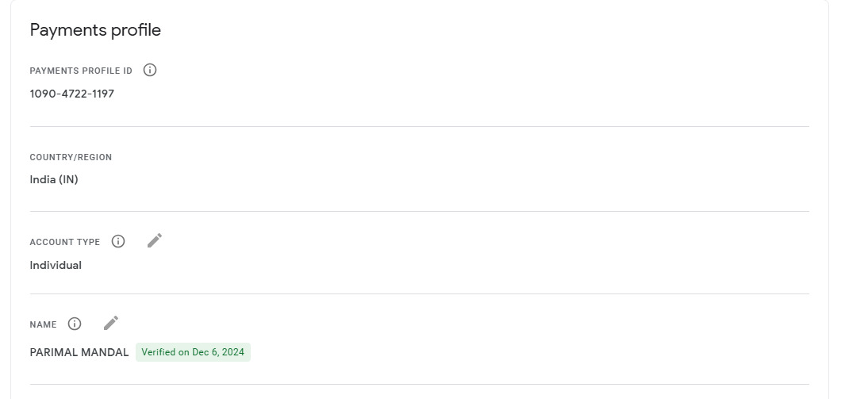
Task: Click the Verified on Dec 6, 2024 badge
Action: [x=193, y=352]
